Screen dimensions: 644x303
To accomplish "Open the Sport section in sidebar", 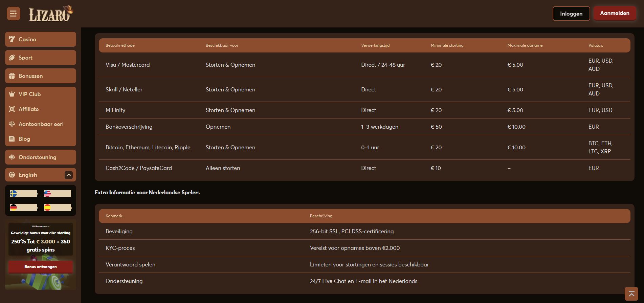I will [41, 58].
